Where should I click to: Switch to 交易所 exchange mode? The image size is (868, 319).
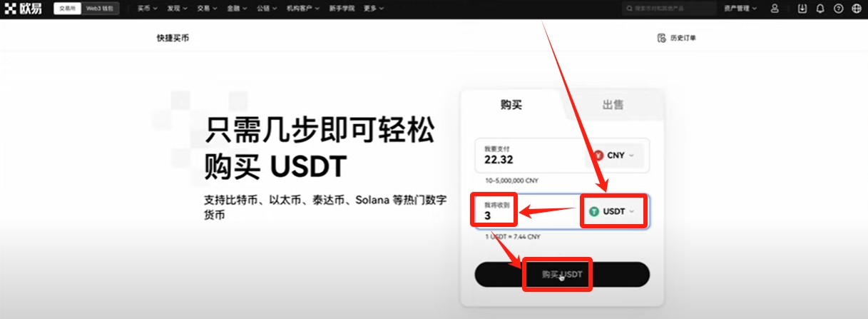coord(67,9)
